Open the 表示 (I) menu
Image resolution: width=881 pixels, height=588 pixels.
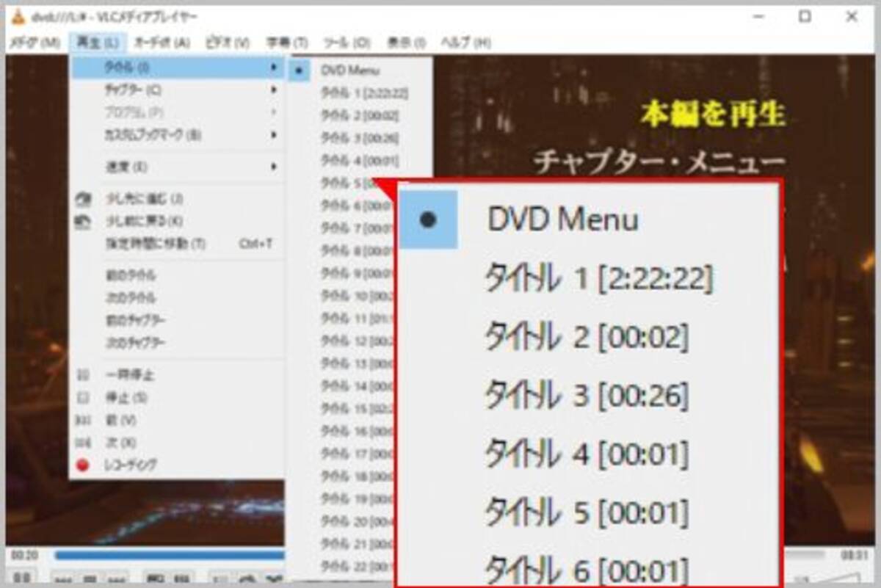coord(406,43)
